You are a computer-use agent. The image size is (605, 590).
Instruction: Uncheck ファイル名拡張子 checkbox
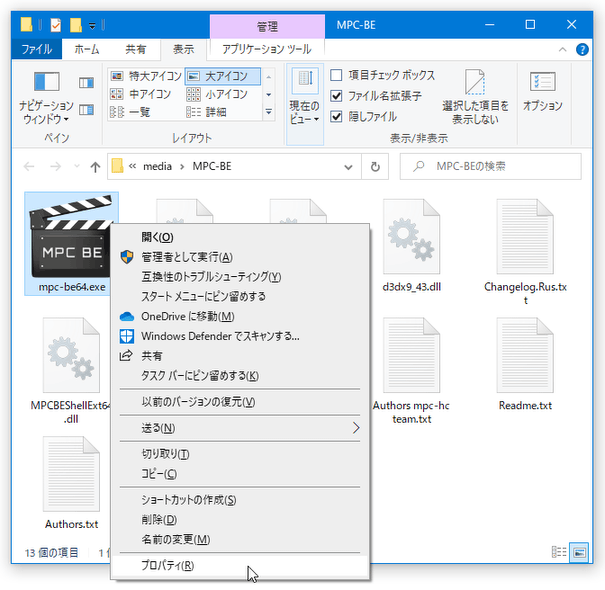coord(336,96)
